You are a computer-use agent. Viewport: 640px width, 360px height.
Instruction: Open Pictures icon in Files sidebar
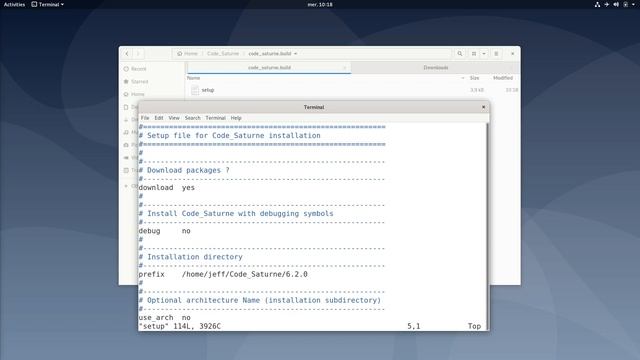pos(126,145)
